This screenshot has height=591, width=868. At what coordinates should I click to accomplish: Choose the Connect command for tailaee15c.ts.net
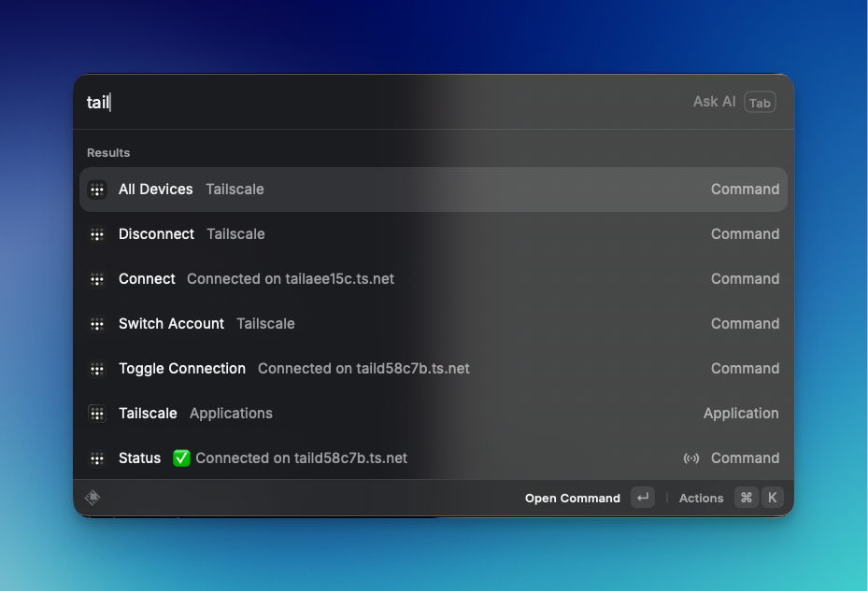[147, 279]
